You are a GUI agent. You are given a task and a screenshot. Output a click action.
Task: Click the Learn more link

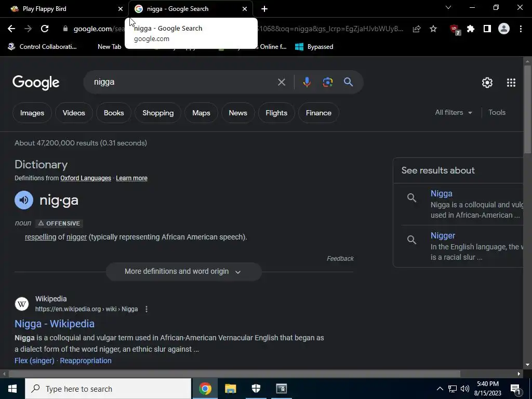(131, 178)
